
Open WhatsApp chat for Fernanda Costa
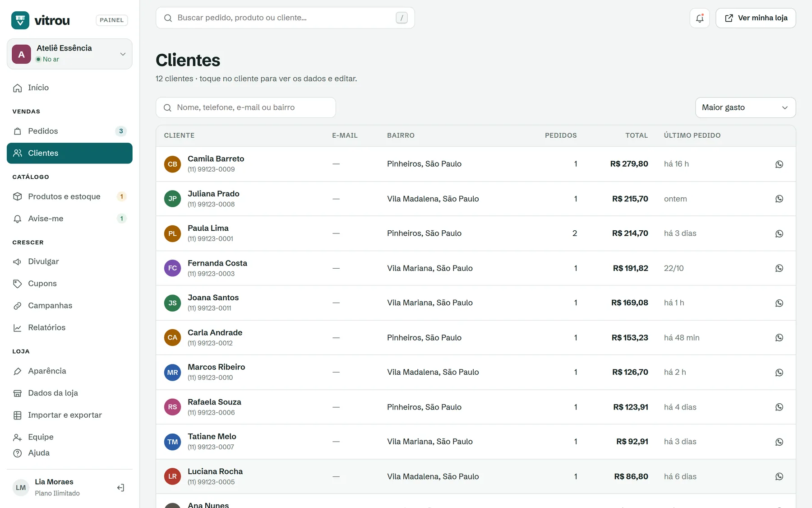[779, 268]
